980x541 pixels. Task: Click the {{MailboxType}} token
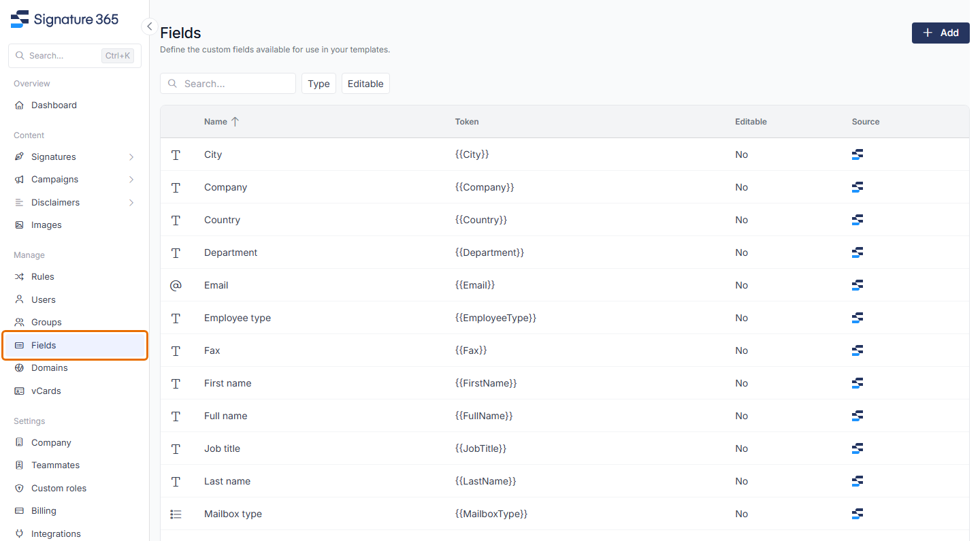[491, 514]
